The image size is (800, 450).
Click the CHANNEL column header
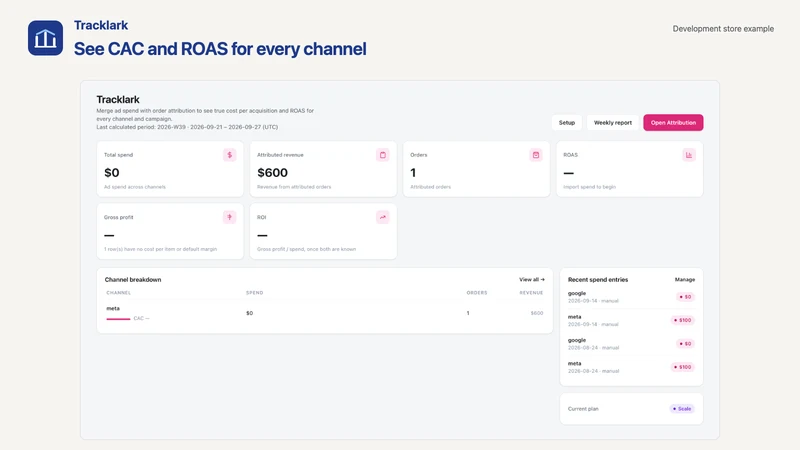tap(118, 293)
